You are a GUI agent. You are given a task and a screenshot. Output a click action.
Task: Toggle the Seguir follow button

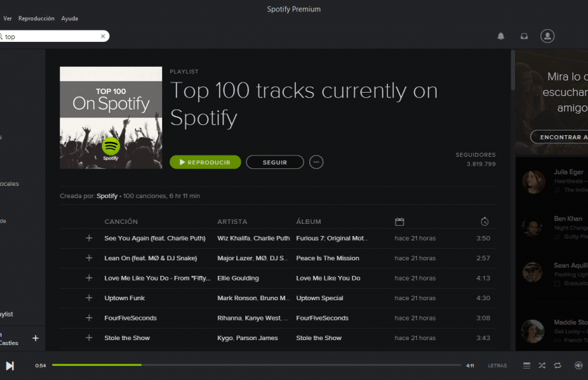click(x=274, y=162)
